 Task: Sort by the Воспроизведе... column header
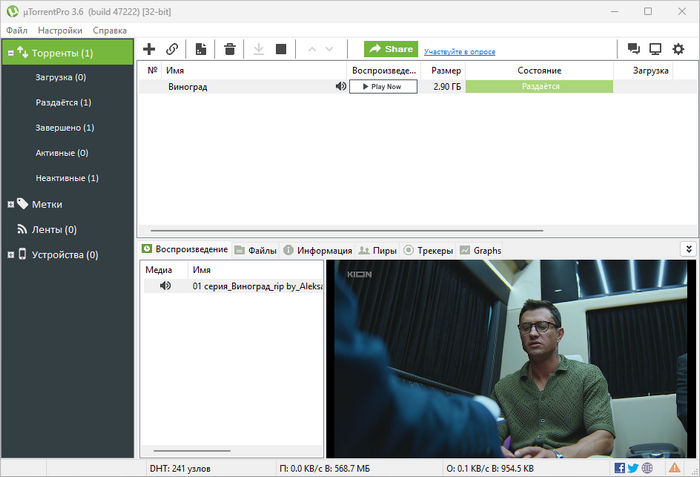383,70
